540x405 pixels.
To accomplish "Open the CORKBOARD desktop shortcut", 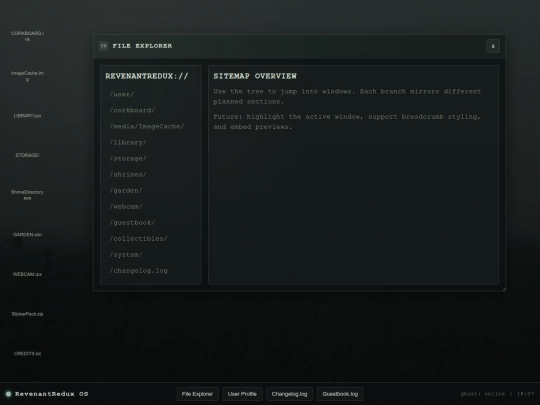I will [27, 36].
